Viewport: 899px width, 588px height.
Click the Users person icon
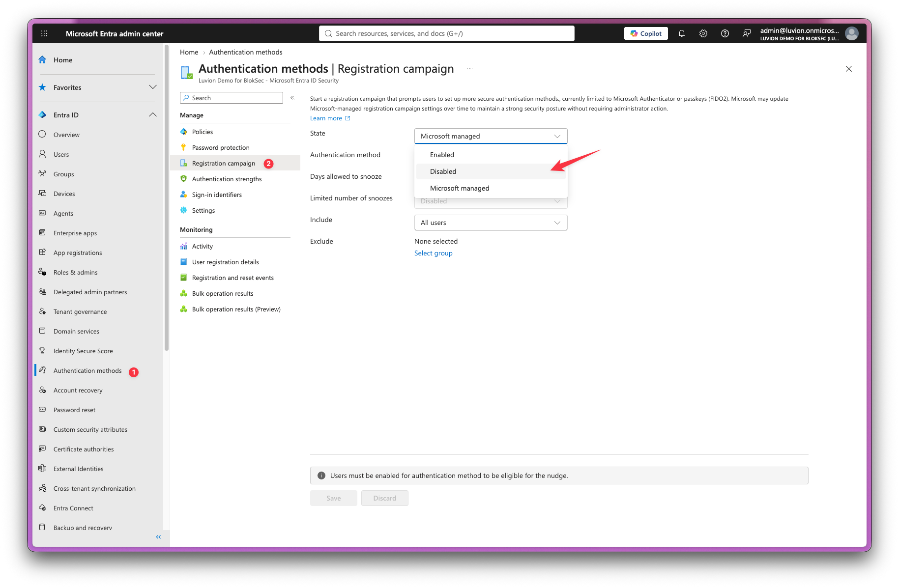[x=42, y=154]
